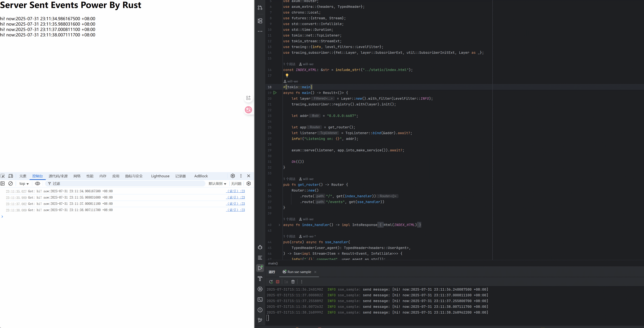Toggle the DevTools console sidebar panel

pyautogui.click(x=2, y=183)
